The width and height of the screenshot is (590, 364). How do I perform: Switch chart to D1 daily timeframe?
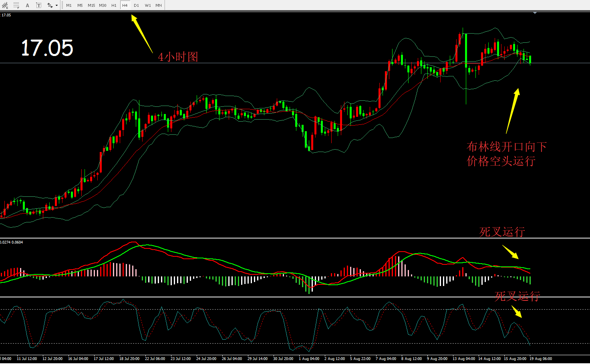click(136, 5)
